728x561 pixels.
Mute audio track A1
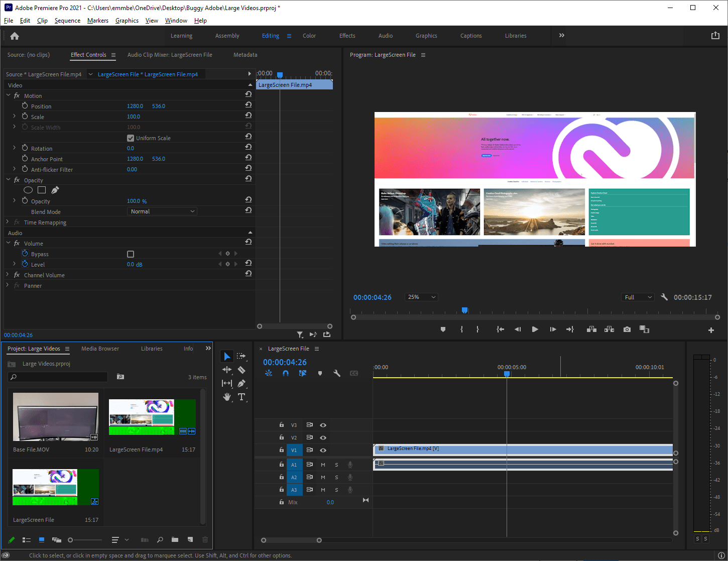(x=323, y=465)
